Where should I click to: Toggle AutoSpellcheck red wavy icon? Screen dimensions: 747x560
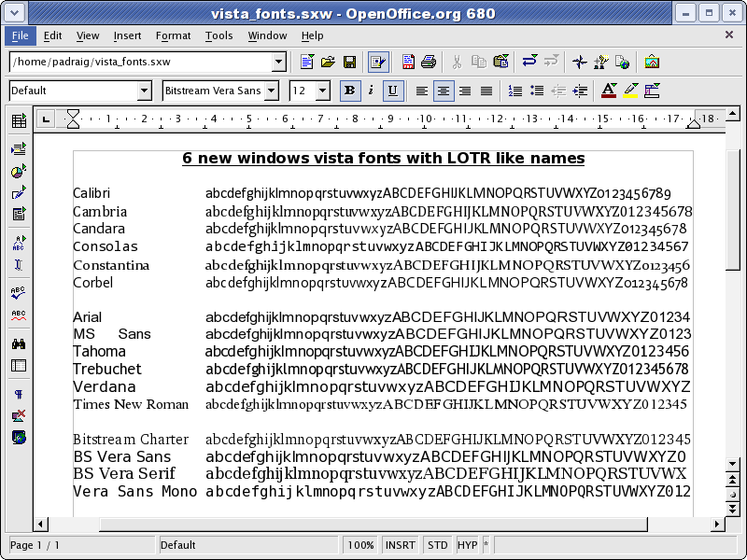pyautogui.click(x=19, y=315)
